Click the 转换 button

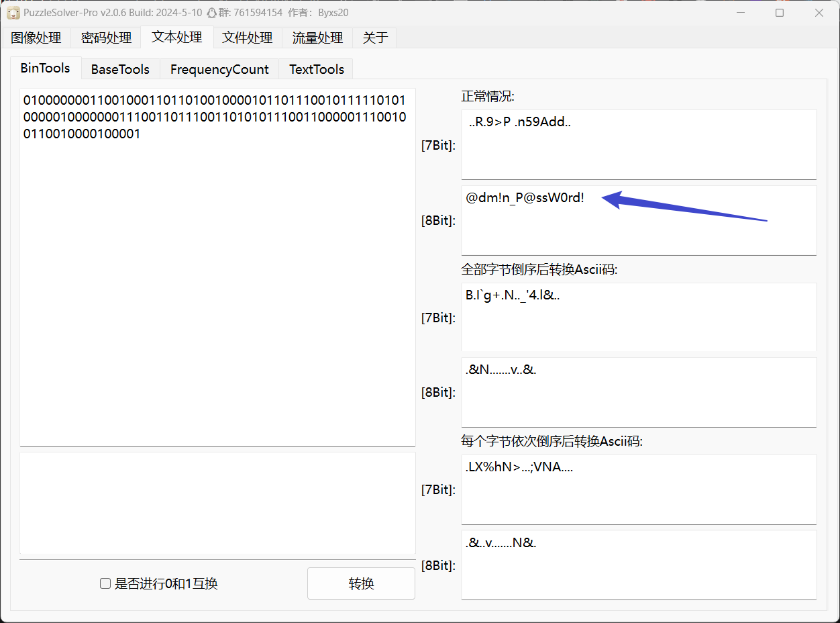(361, 583)
